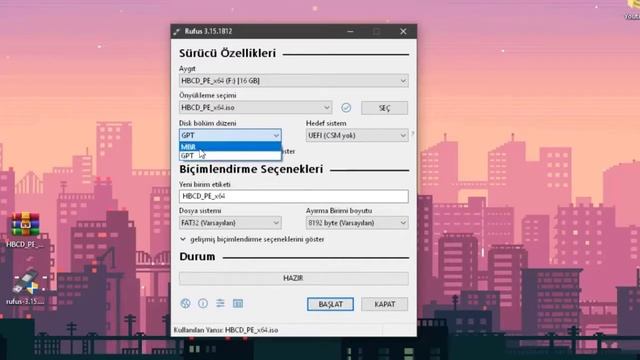Viewport: 640px width, 360px height.
Task: Open HBCD_PE WinRAR archive on desktop
Action: [25, 229]
